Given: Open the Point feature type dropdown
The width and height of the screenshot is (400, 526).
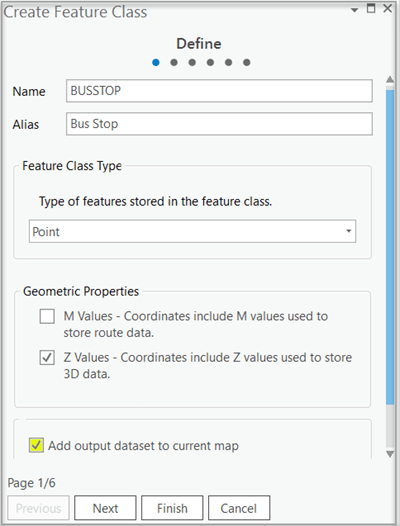Looking at the screenshot, I should (192, 231).
